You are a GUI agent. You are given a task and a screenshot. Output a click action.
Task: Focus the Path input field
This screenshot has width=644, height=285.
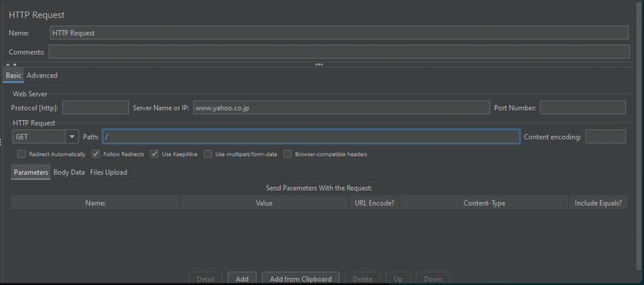(311, 137)
